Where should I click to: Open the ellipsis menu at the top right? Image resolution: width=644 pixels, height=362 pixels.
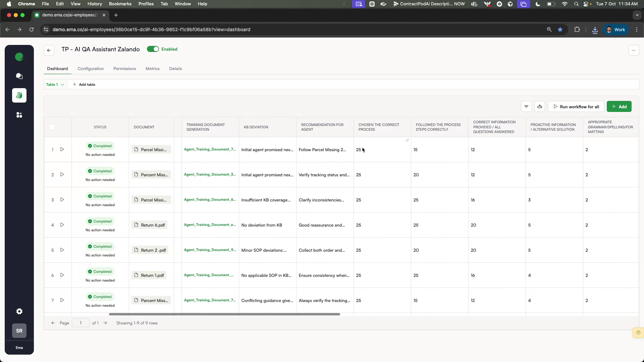[634, 50]
